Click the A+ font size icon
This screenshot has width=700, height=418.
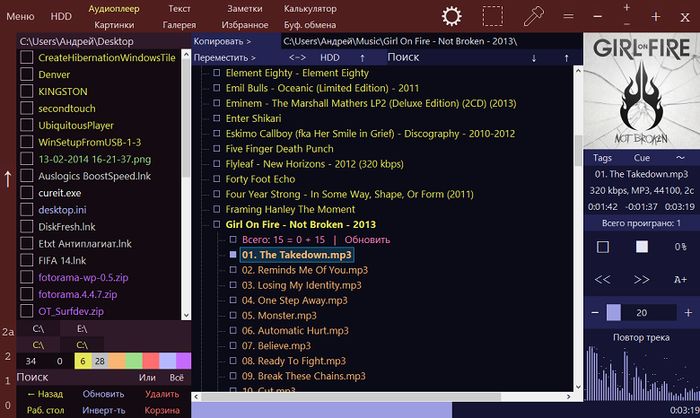[680, 279]
